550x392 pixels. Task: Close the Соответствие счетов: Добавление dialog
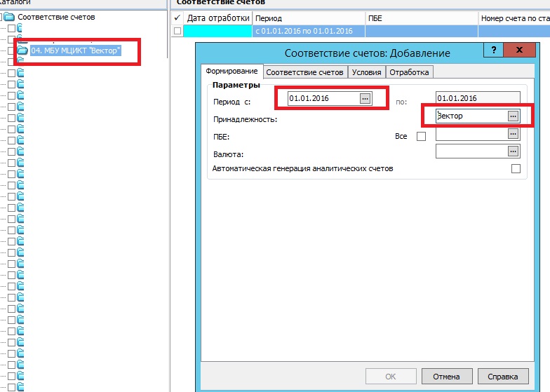(518, 51)
